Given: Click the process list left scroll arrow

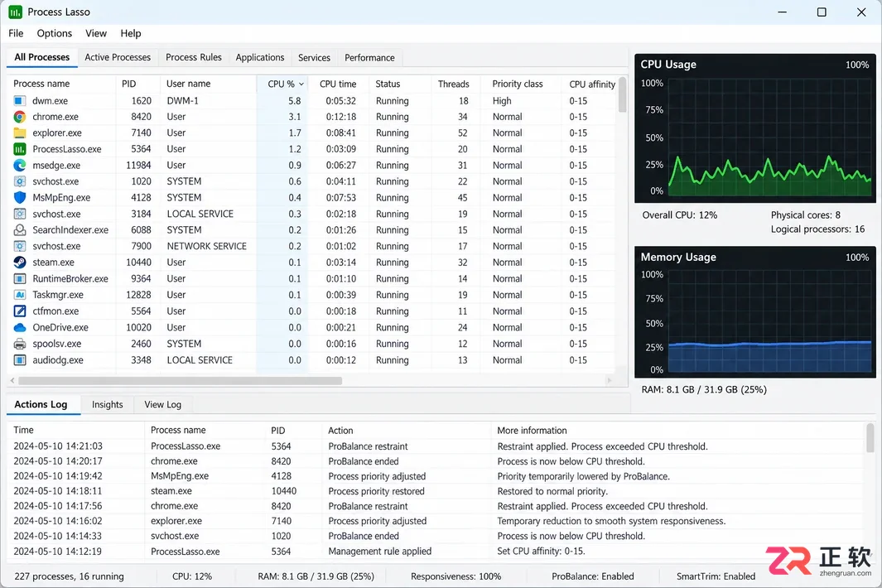Looking at the screenshot, I should [12, 381].
